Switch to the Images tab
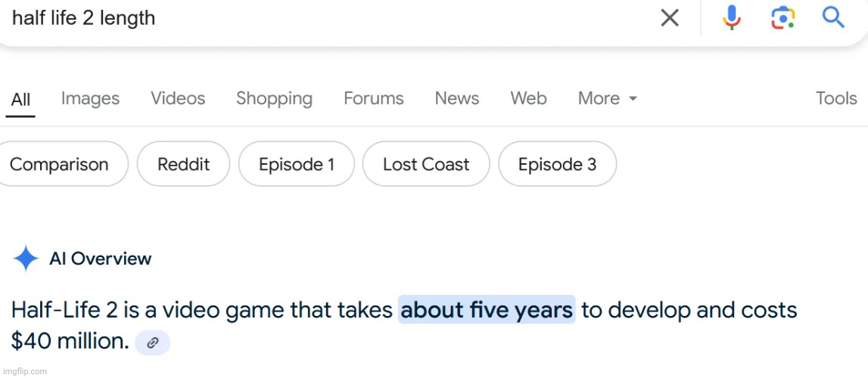Screen dimensions: 868x378 [90, 98]
